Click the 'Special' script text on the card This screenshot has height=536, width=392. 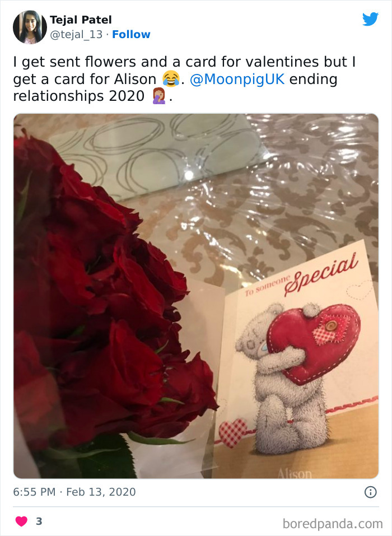coord(320,274)
